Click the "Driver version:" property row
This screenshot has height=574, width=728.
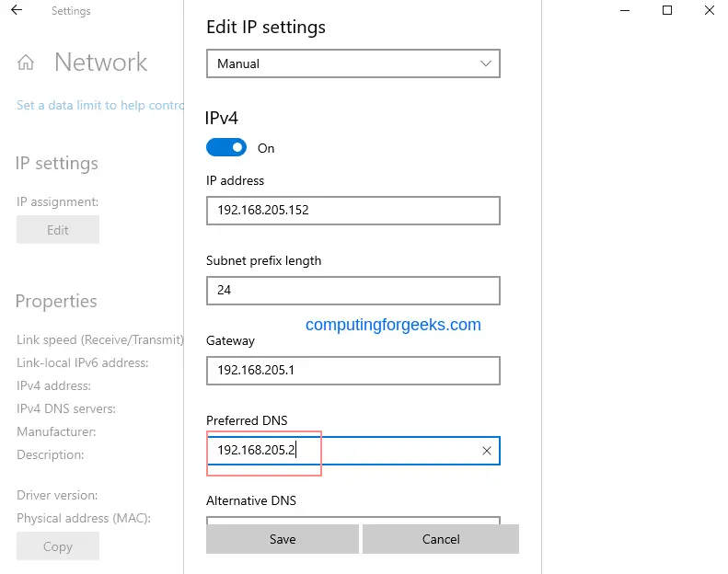click(x=57, y=496)
